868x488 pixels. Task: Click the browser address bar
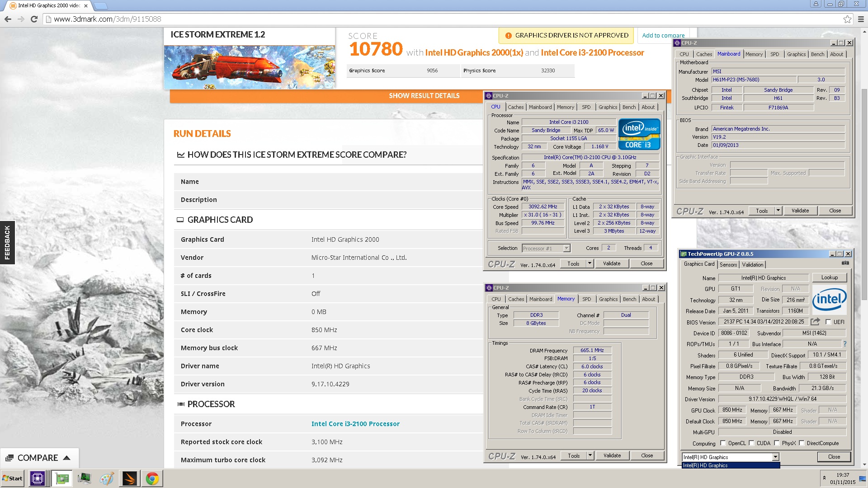click(443, 19)
